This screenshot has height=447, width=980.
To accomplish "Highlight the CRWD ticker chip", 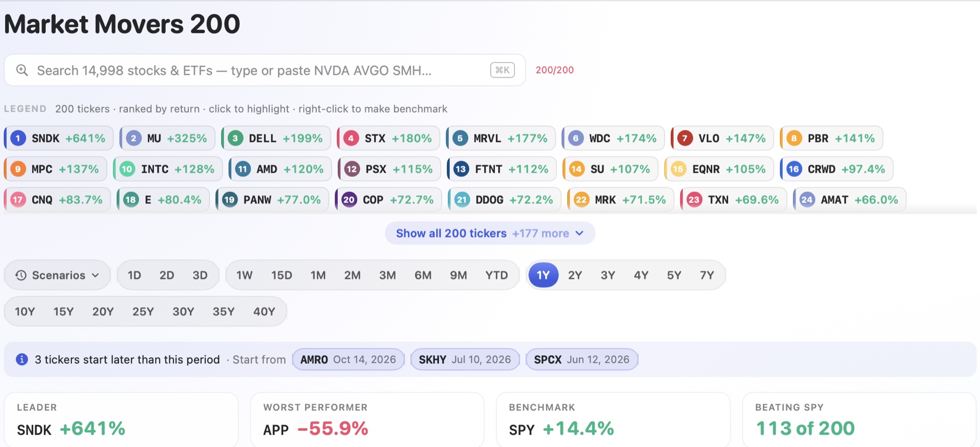I will pos(837,169).
